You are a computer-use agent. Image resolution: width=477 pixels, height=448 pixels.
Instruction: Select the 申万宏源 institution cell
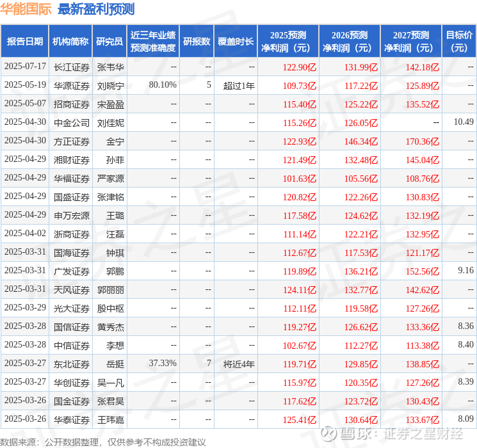click(72, 216)
